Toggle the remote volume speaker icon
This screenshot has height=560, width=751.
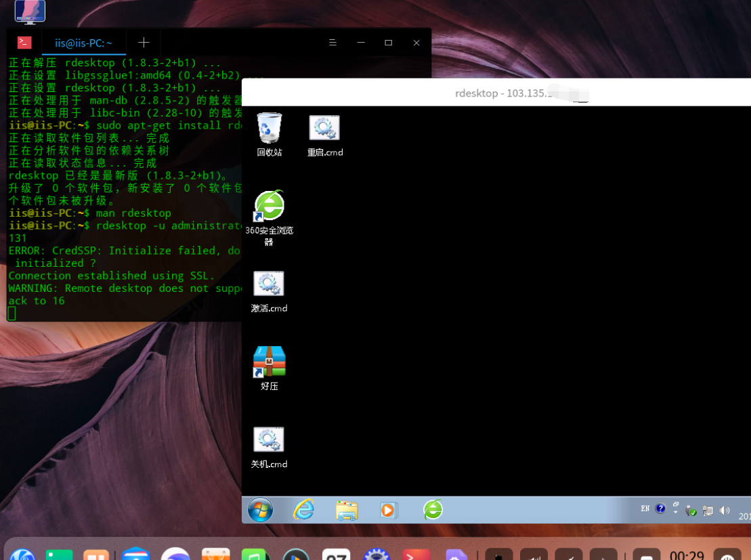725,511
